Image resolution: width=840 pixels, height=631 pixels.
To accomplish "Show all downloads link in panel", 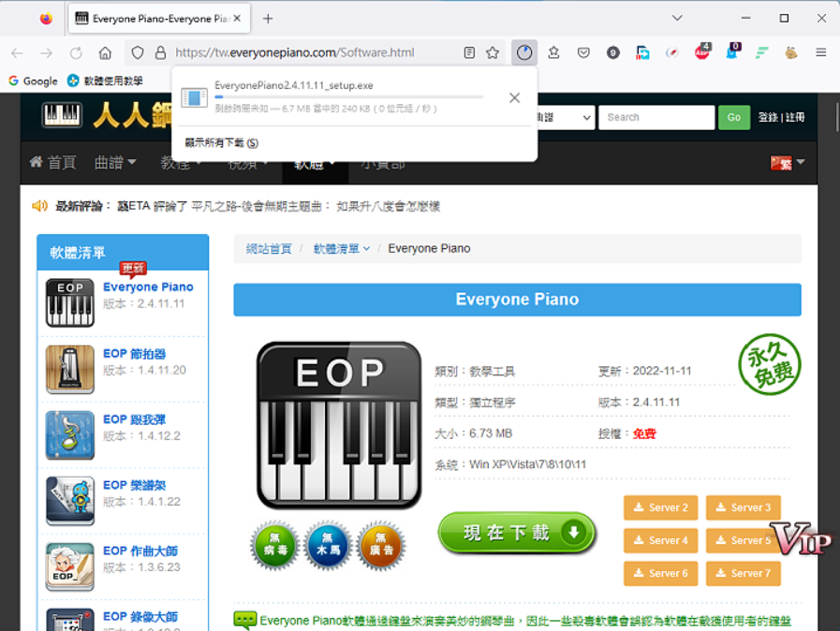I will (221, 142).
